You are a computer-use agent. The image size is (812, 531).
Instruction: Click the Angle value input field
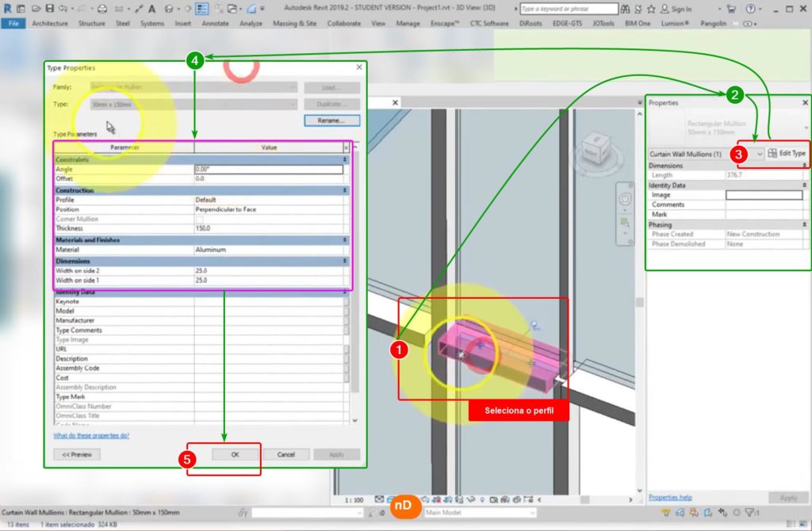point(268,170)
